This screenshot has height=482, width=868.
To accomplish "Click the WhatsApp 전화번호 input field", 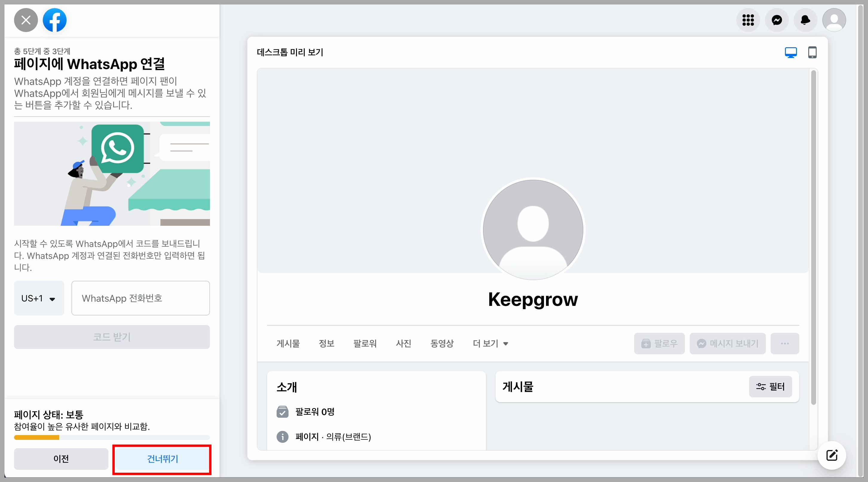I will coord(140,298).
